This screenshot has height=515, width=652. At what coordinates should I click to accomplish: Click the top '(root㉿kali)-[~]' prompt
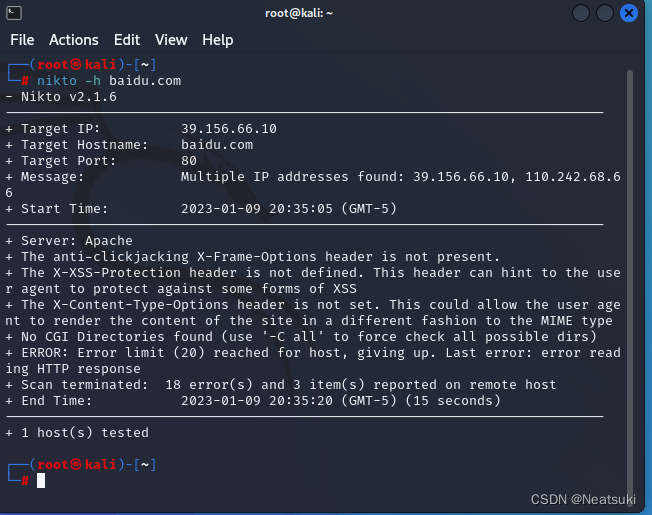pos(93,65)
